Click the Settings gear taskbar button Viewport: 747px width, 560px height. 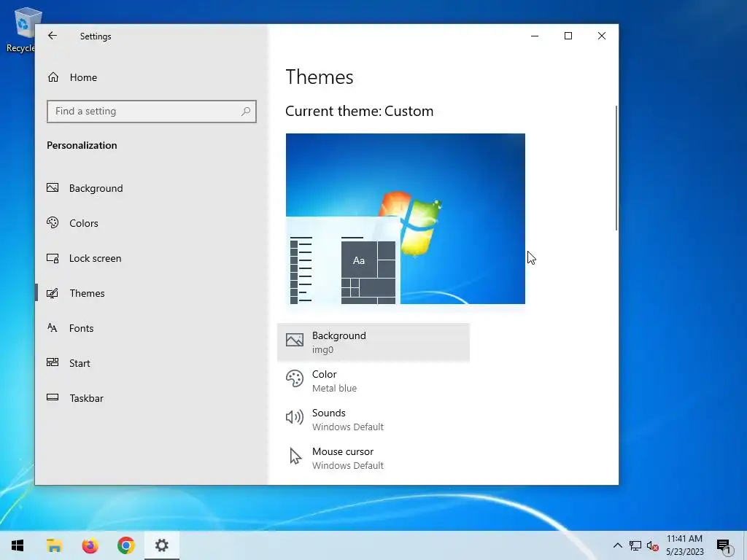(161, 545)
